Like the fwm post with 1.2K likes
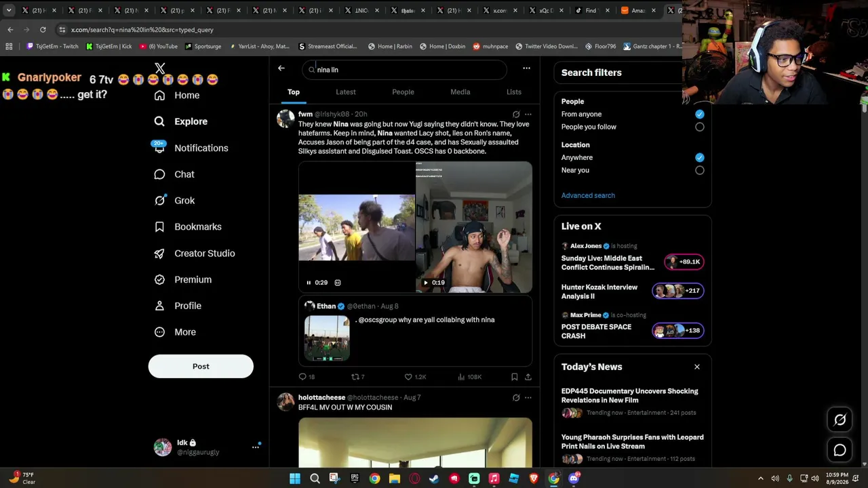 (415, 377)
